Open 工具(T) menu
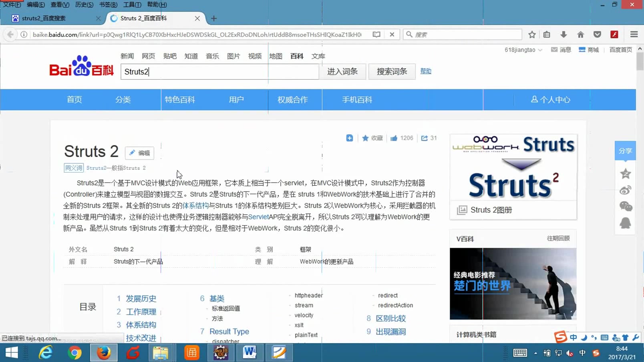Screen dimensions: 644x362 tap(132, 4)
